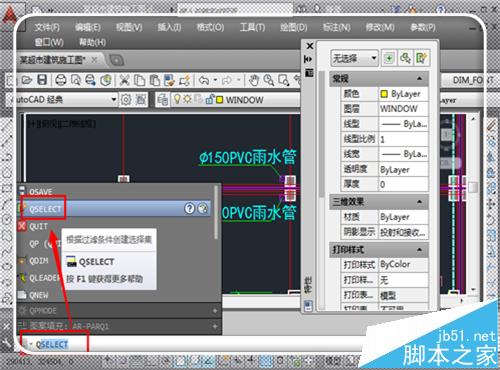Open the 修改(M) menu
The image size is (500, 370).
[380, 27]
